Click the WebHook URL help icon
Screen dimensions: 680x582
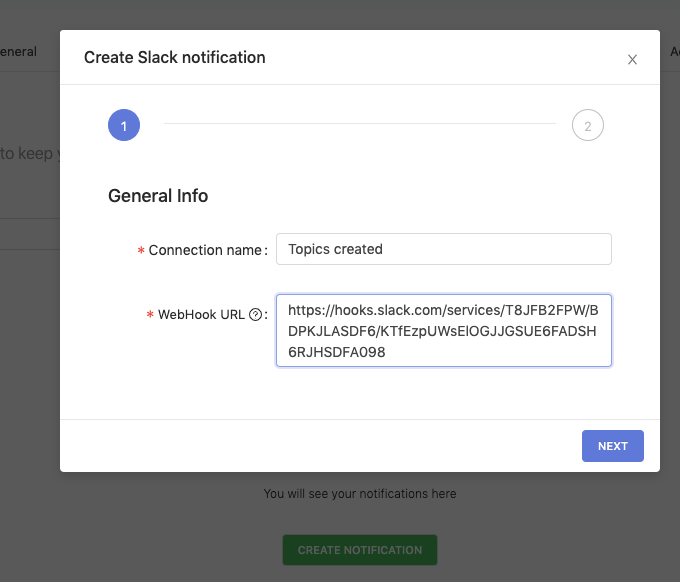click(x=255, y=314)
